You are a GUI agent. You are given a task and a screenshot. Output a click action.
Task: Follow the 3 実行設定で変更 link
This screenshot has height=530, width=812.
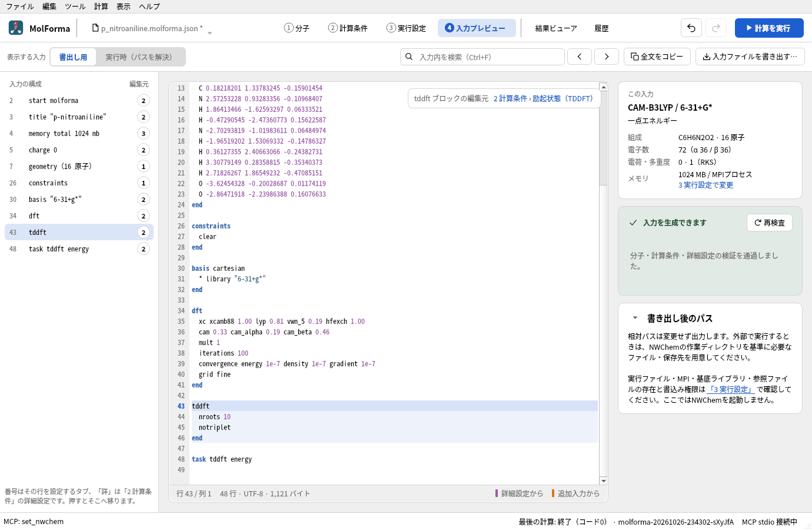pos(706,185)
